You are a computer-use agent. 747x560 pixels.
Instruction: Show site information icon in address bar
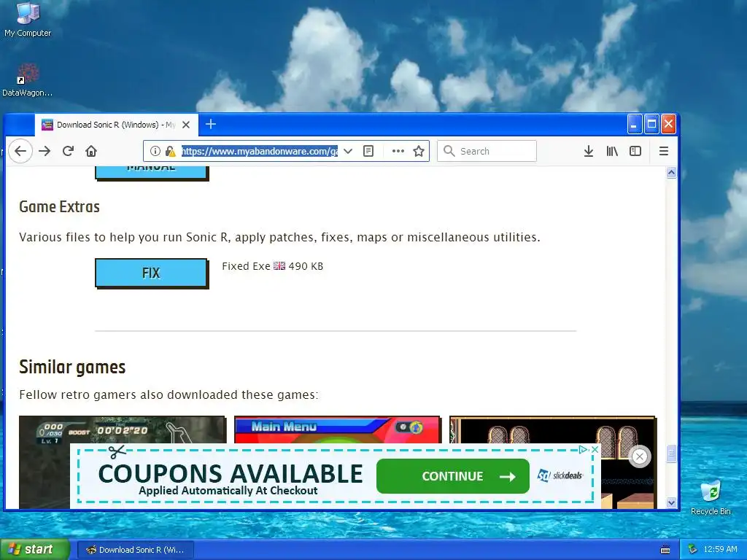(155, 151)
